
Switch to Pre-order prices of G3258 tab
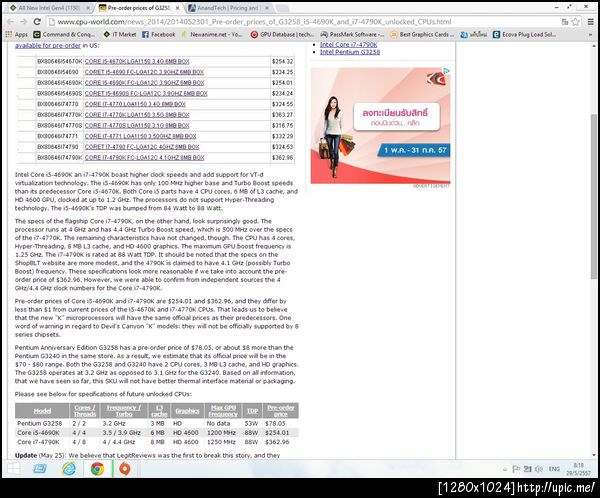139,8
